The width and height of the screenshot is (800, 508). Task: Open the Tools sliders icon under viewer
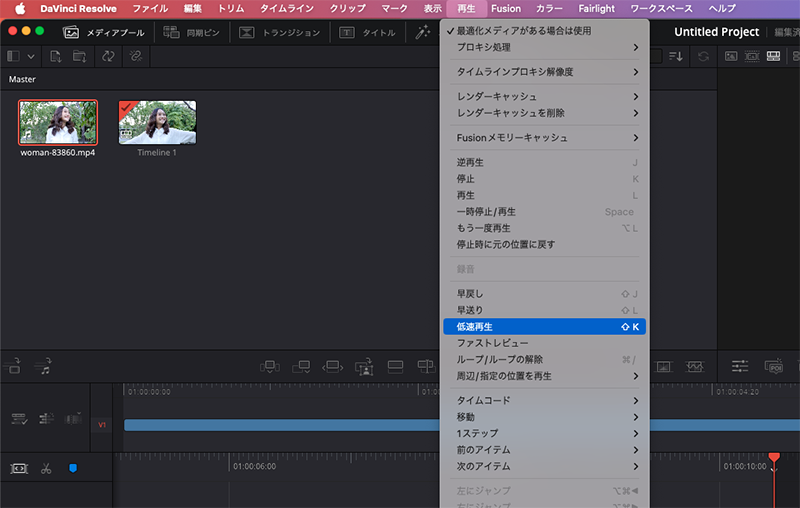(x=740, y=366)
